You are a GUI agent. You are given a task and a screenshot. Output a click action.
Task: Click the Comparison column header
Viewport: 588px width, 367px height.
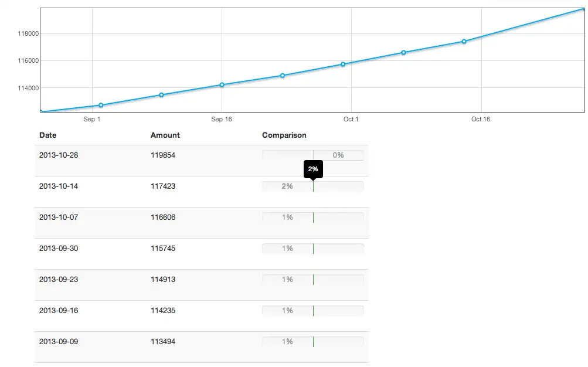coord(284,135)
